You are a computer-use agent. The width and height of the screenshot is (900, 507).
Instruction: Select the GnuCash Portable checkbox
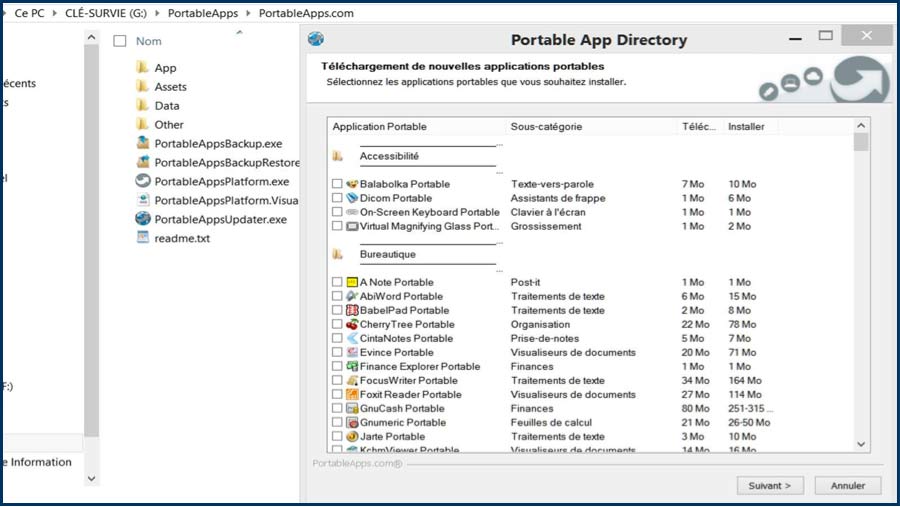[x=337, y=408]
